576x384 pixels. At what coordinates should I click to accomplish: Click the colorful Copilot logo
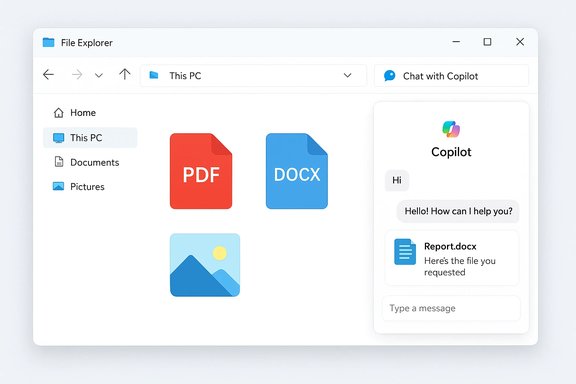click(x=451, y=129)
